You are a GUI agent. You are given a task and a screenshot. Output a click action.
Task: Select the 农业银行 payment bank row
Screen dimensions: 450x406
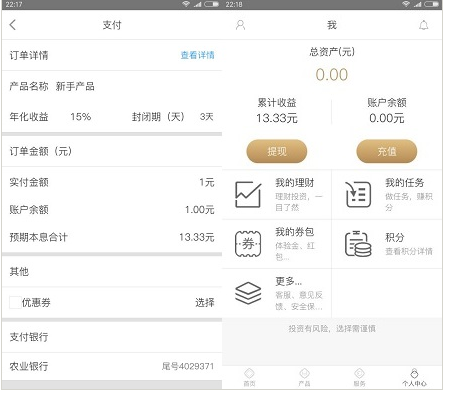click(x=112, y=366)
